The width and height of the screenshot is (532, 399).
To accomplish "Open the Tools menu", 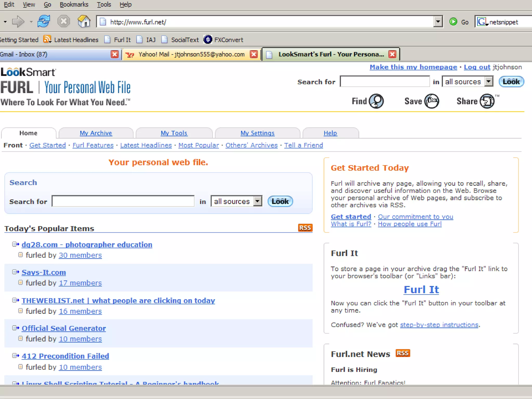I will (x=104, y=4).
